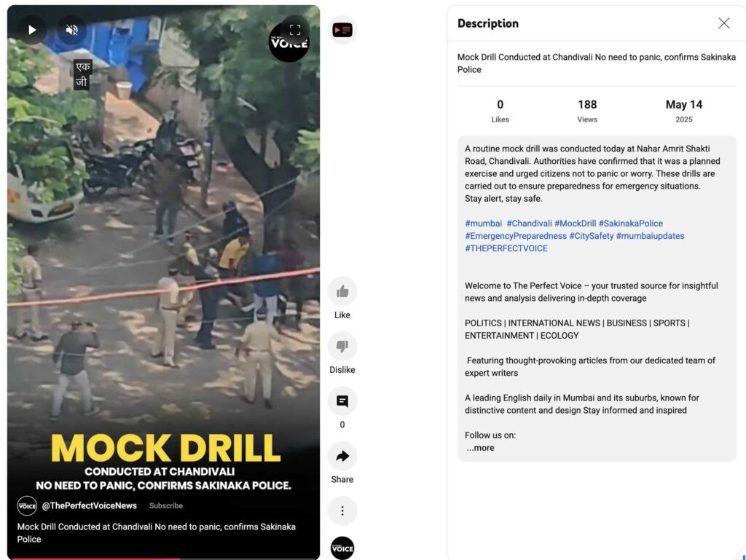This screenshot has height=560, width=746.
Task: Open the @ThePerfectVoiceNews channel link
Action: 90,506
